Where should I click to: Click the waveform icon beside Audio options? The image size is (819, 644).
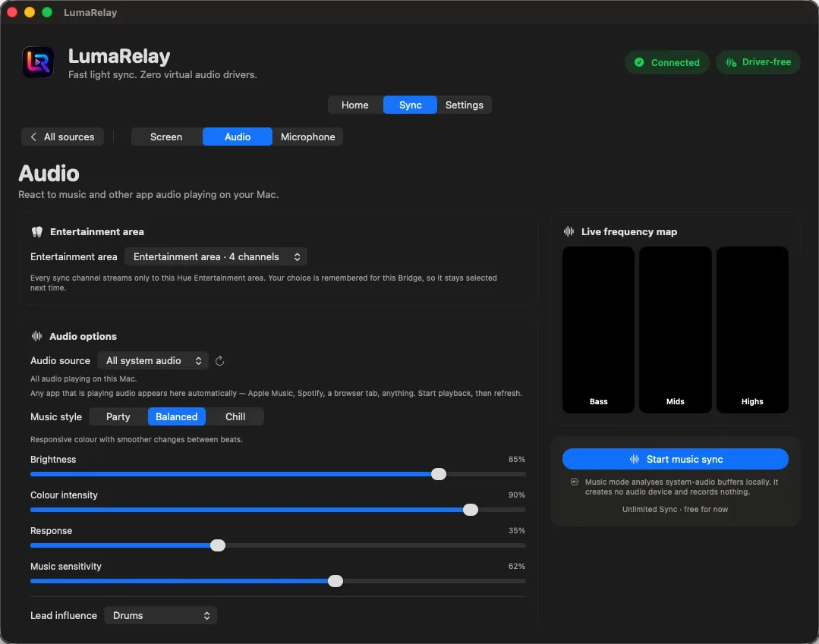click(x=36, y=336)
